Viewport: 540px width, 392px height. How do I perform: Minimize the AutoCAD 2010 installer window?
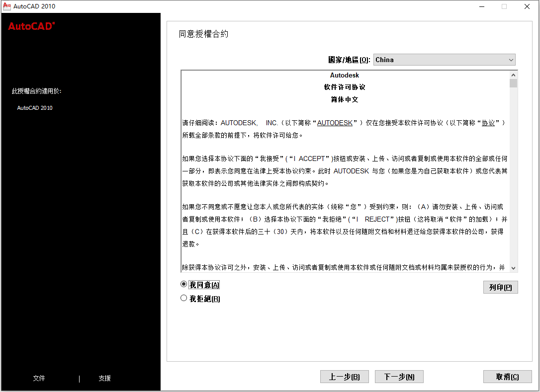click(x=482, y=6)
